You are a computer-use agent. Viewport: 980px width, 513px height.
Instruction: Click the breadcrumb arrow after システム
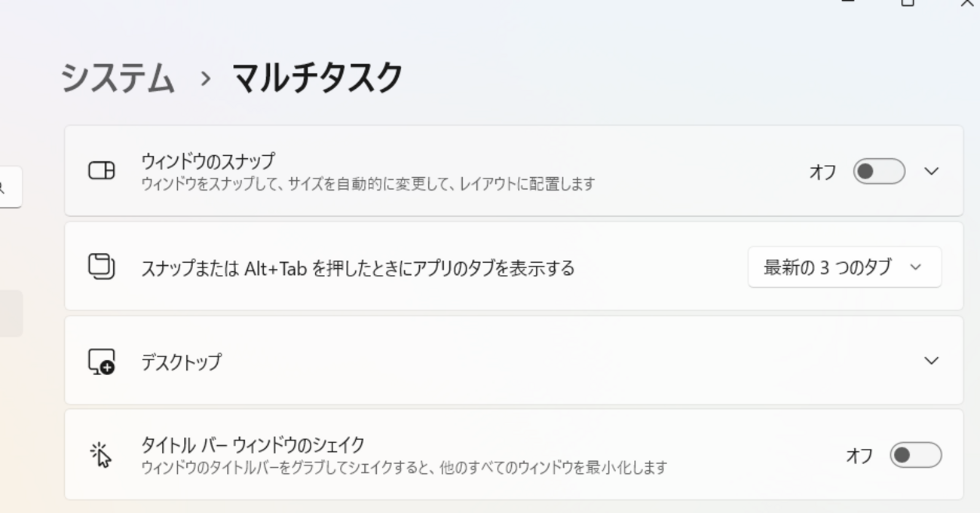(205, 78)
